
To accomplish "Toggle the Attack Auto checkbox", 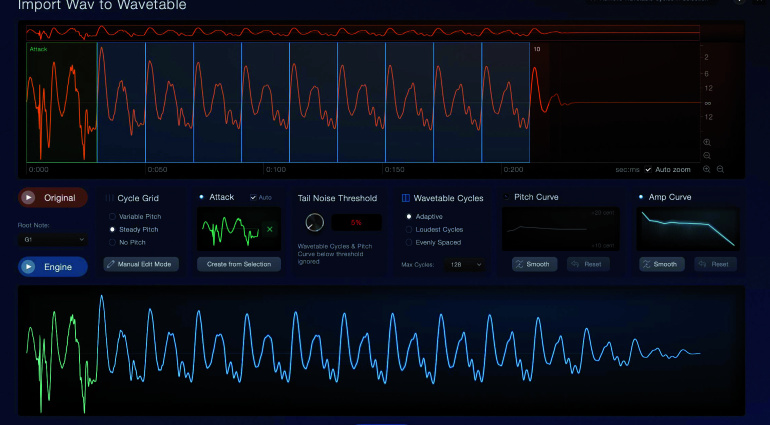I will [252, 197].
